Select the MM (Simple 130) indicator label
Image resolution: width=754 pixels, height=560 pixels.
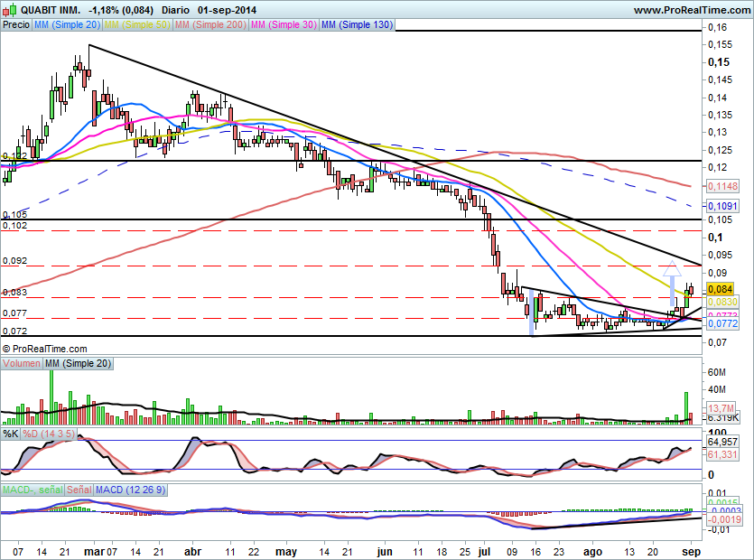coord(357,25)
